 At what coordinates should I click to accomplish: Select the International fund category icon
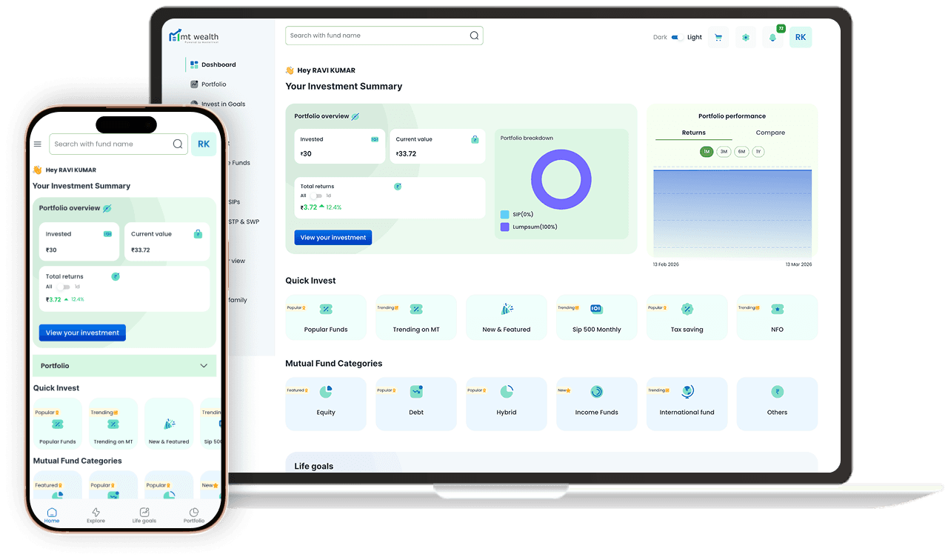point(687,393)
